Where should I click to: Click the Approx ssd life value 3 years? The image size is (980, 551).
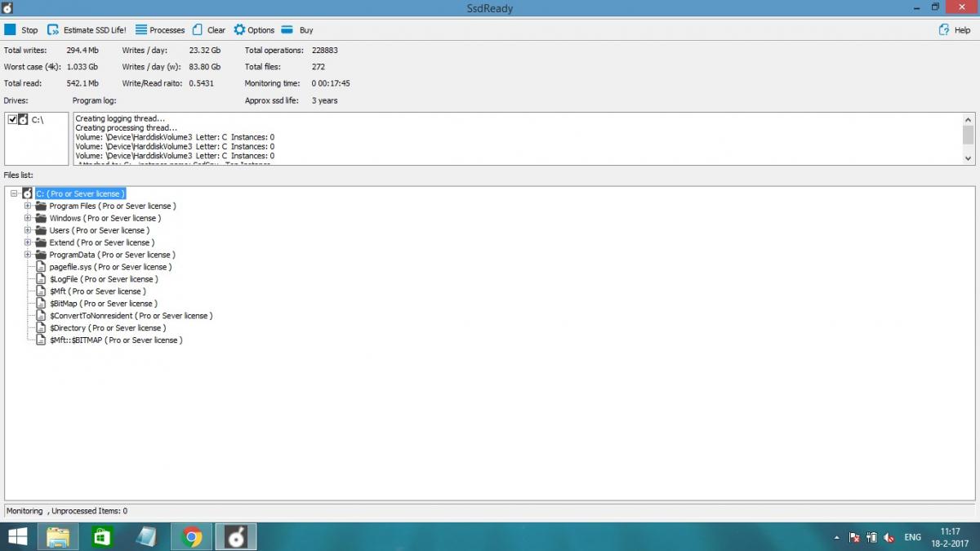325,100
